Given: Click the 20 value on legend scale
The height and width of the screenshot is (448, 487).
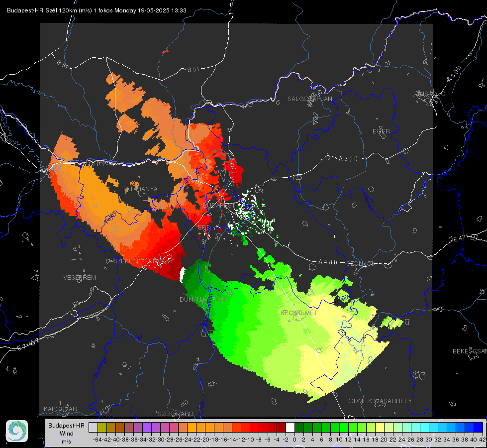Looking at the screenshot, I should point(384,440).
